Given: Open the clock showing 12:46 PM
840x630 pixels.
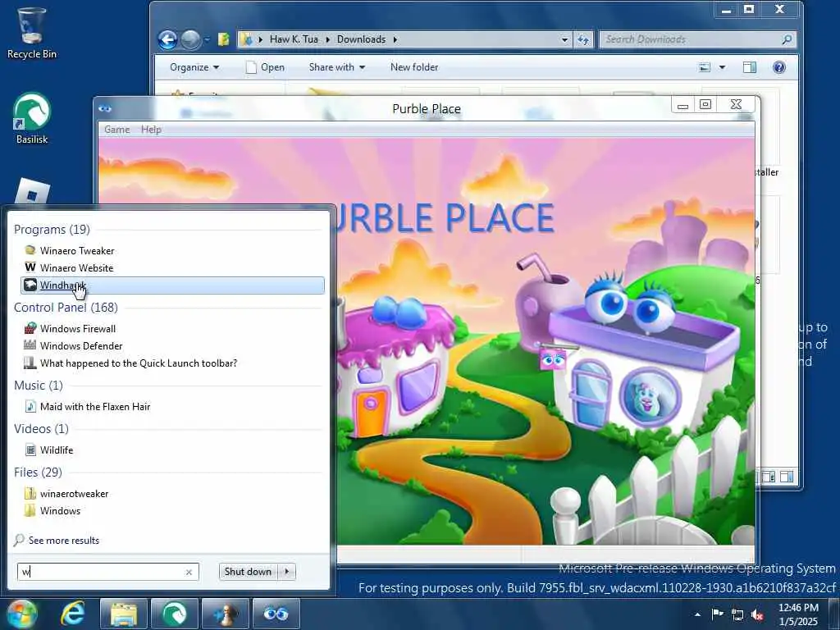Looking at the screenshot, I should click(798, 614).
